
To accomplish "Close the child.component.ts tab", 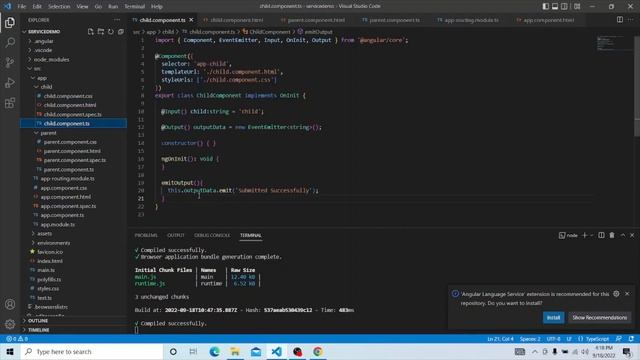I will 191,20.
